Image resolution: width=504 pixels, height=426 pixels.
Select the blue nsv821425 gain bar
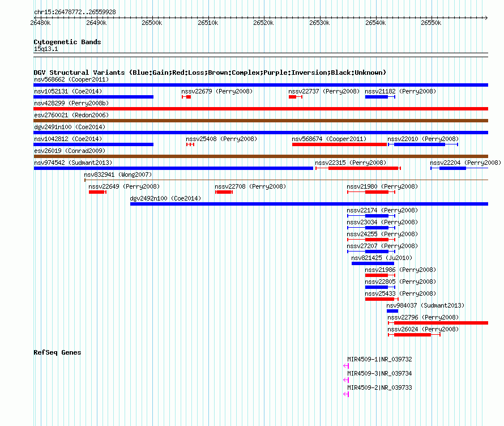point(373,263)
